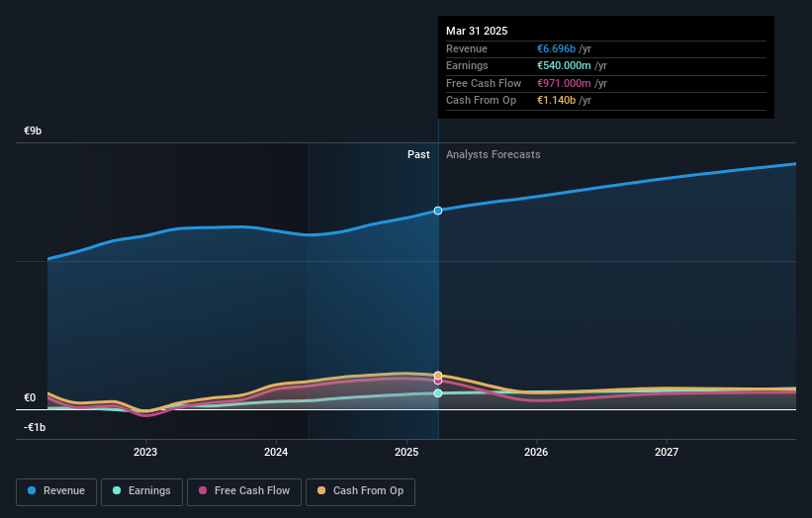Screen dimensions: 812x518
Task: Select the 2024 x-axis label
Action: [x=276, y=452]
